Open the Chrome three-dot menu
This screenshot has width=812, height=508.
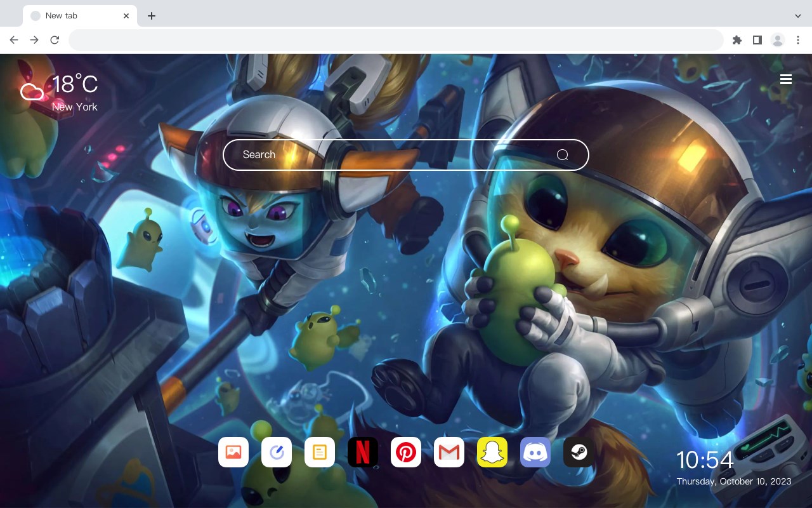point(798,40)
